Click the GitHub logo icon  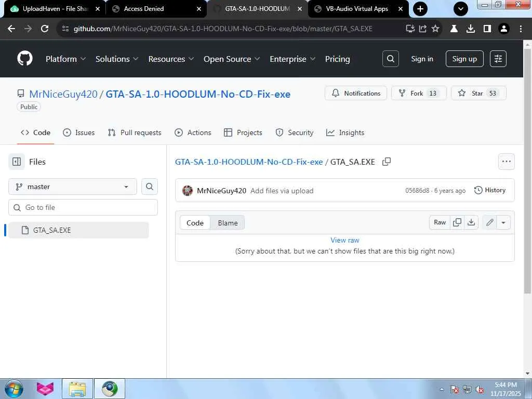(25, 59)
